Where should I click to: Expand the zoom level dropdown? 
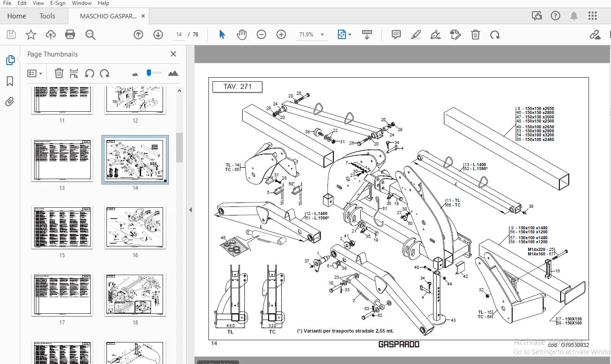pyautogui.click(x=322, y=35)
